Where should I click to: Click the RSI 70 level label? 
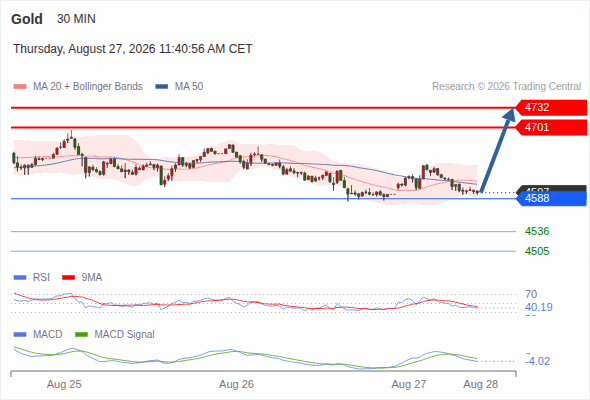pos(531,294)
